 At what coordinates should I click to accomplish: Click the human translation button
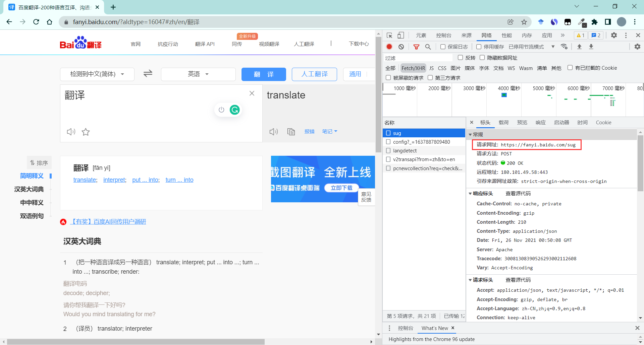coord(314,74)
